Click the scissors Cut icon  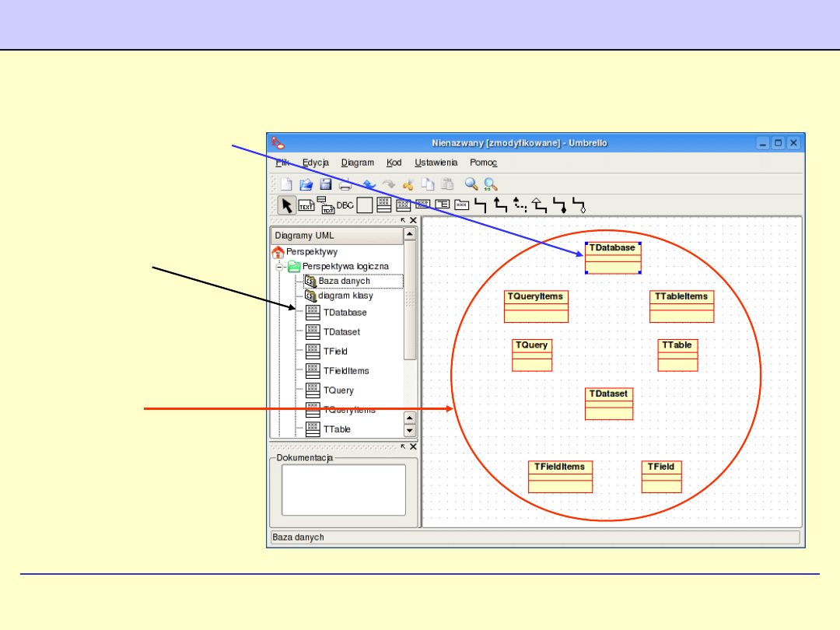[x=408, y=184]
